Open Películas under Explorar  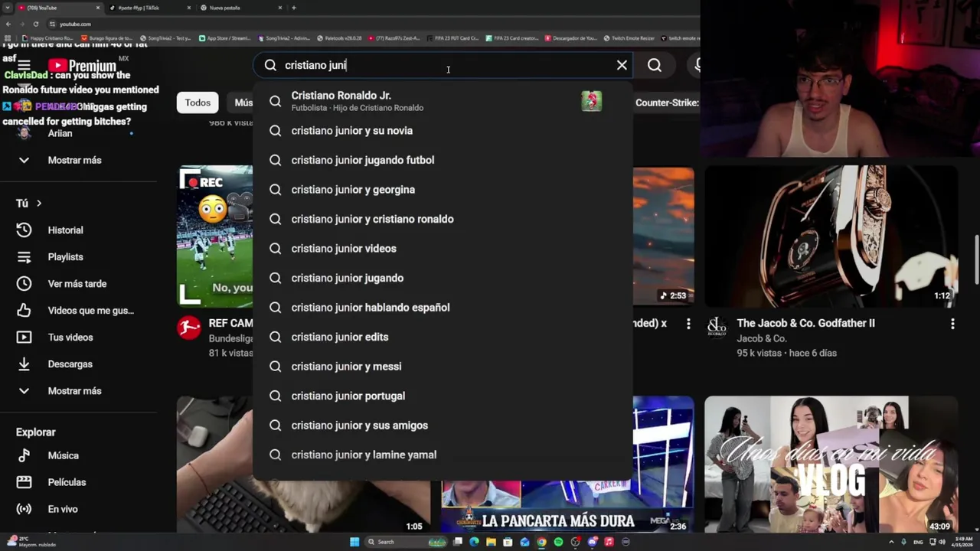pyautogui.click(x=67, y=482)
